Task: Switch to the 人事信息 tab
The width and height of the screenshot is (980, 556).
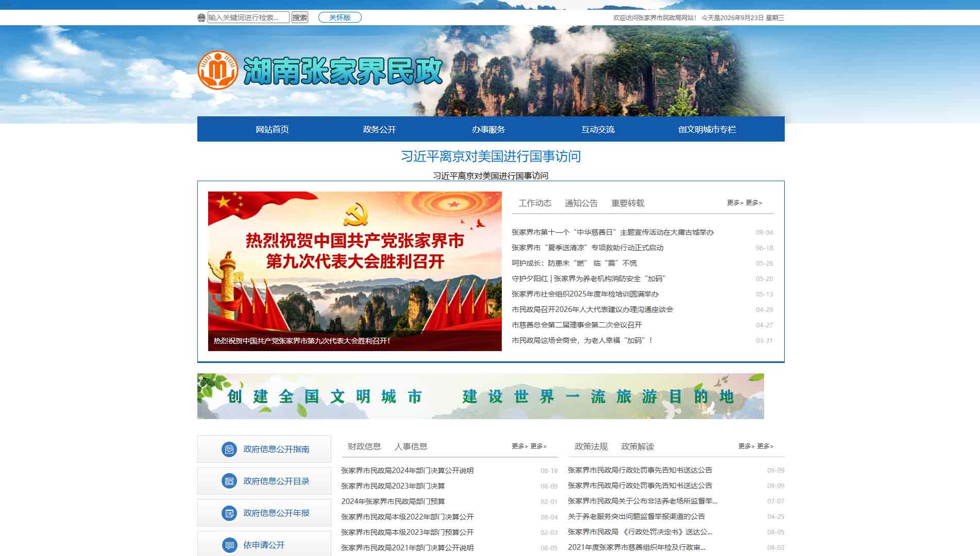Action: 411,446
